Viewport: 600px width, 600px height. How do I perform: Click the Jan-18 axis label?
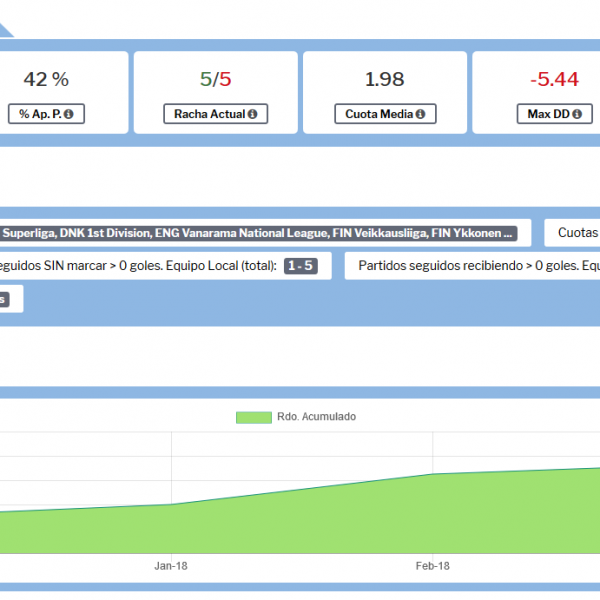coord(171,566)
